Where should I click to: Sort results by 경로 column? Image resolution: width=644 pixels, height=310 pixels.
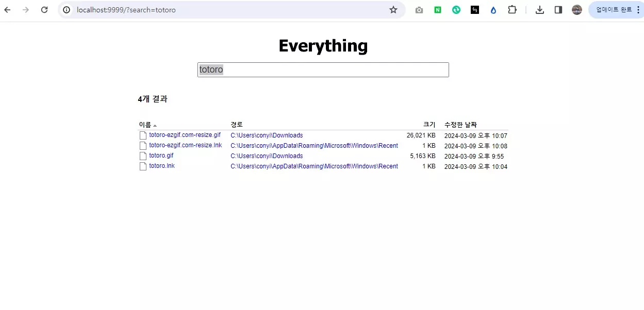tap(237, 125)
